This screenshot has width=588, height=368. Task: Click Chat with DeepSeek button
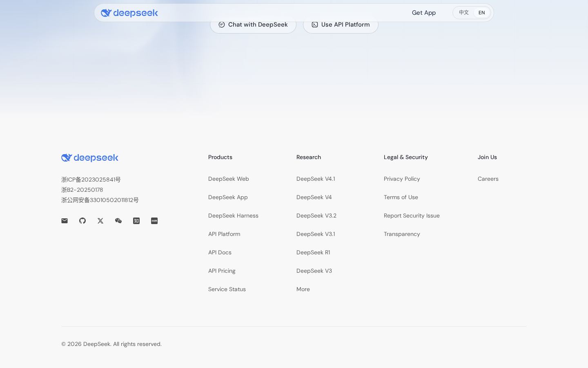[x=253, y=25]
